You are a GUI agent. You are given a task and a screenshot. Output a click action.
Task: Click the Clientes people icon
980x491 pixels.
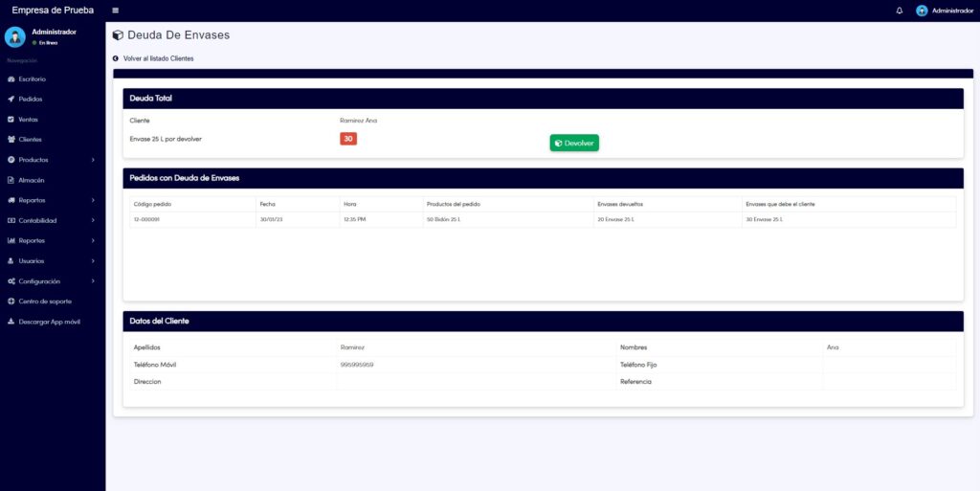pyautogui.click(x=11, y=140)
